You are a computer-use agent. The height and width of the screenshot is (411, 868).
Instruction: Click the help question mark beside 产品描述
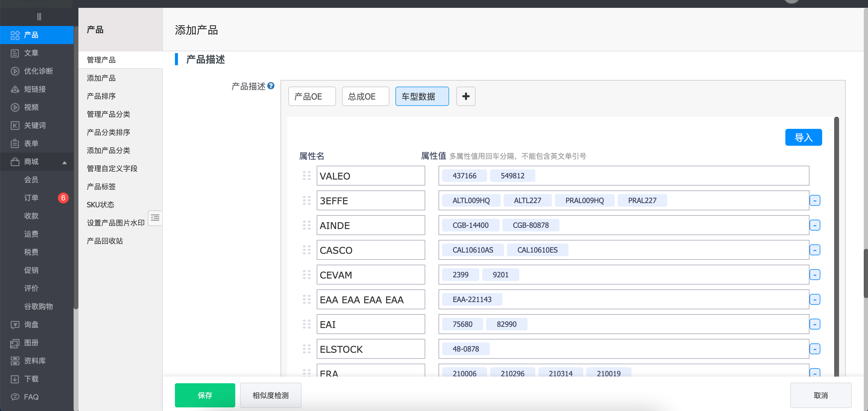(x=271, y=86)
